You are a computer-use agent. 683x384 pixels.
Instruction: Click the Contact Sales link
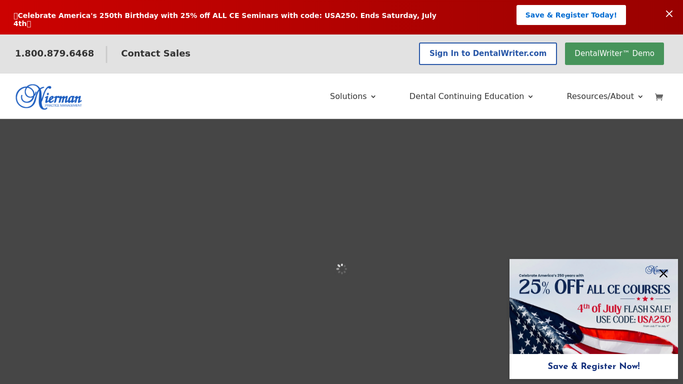pos(156,53)
